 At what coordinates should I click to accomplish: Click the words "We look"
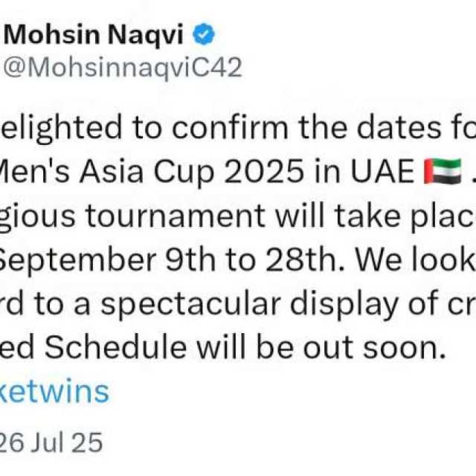click(415, 260)
